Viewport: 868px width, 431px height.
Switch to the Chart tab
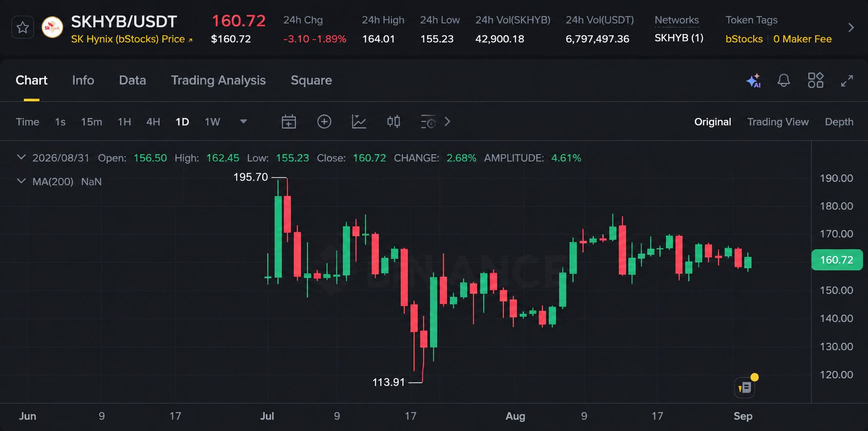point(32,80)
